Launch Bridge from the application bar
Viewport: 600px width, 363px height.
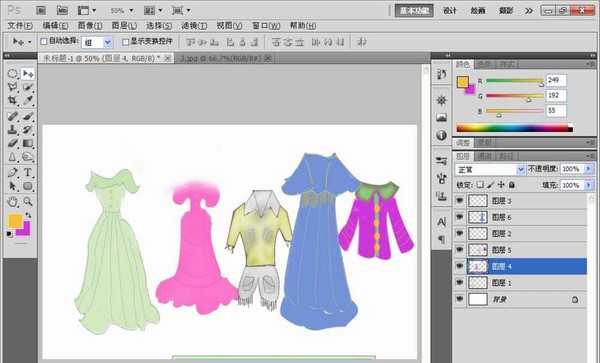tap(41, 10)
